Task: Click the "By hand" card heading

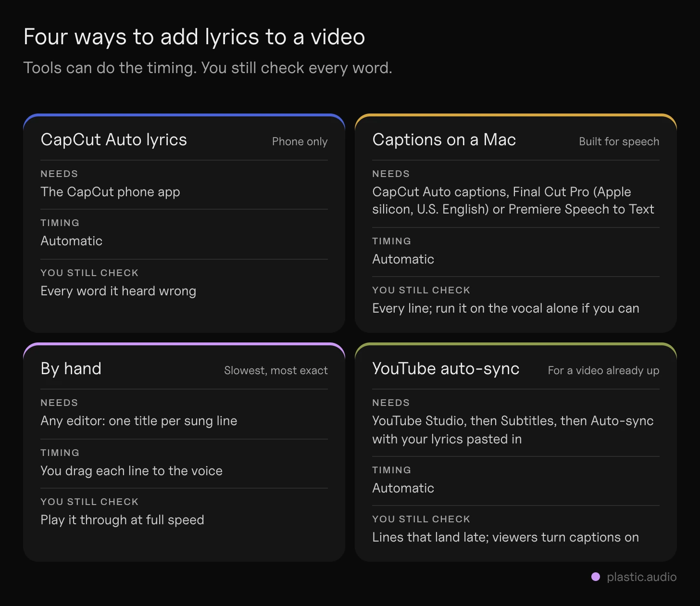Action: [x=71, y=368]
